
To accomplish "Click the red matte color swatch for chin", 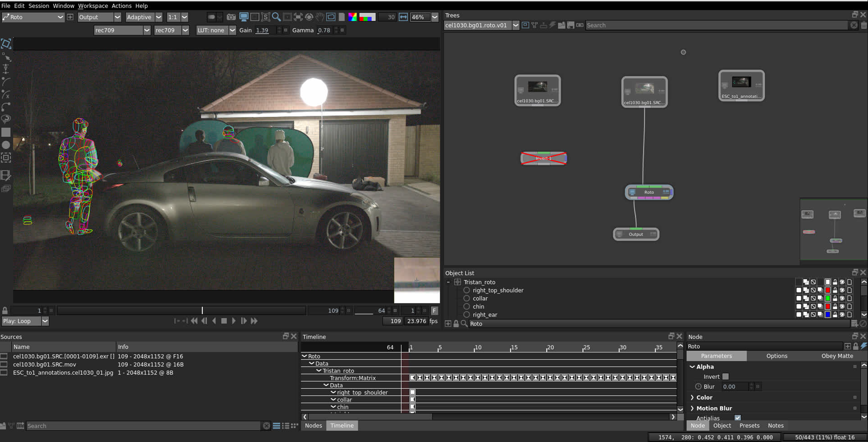I will tap(828, 307).
